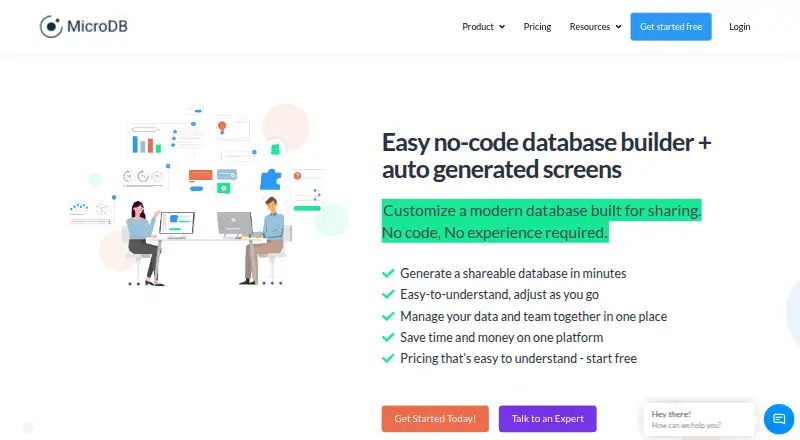Click the text 'Pricing that's easy to understand - start free'
This screenshot has height=440, width=800.
coord(518,358)
